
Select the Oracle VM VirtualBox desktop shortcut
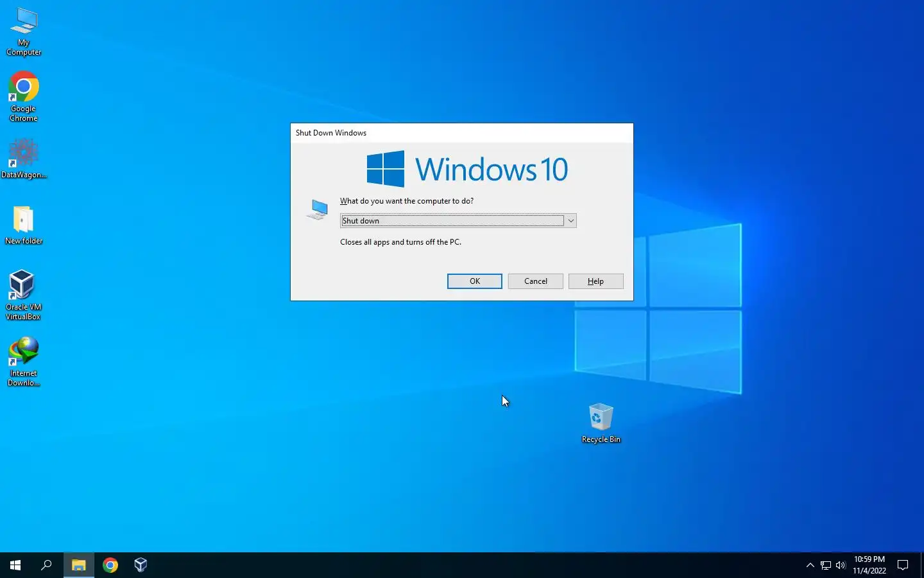24,295
